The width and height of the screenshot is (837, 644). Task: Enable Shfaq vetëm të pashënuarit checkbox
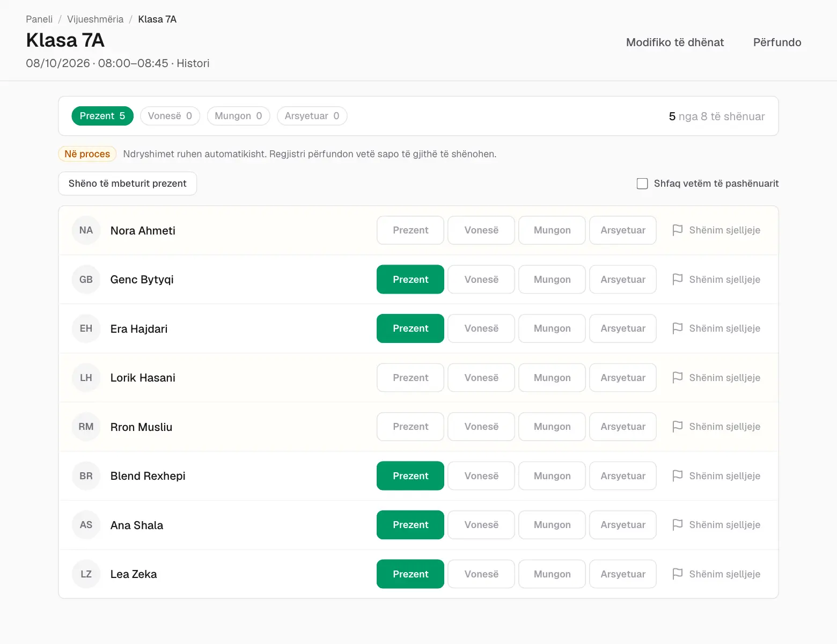[x=642, y=184]
